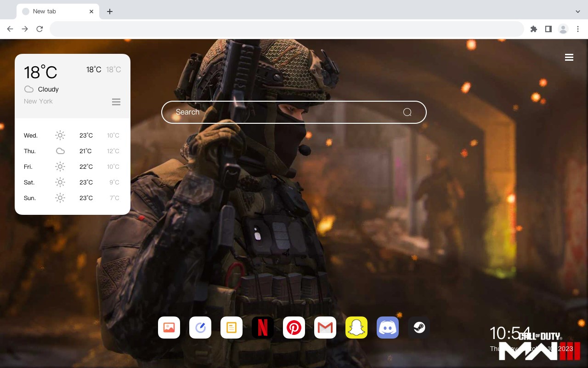Open the photo gallery shortcut icon
This screenshot has width=588, height=368.
coord(169,328)
